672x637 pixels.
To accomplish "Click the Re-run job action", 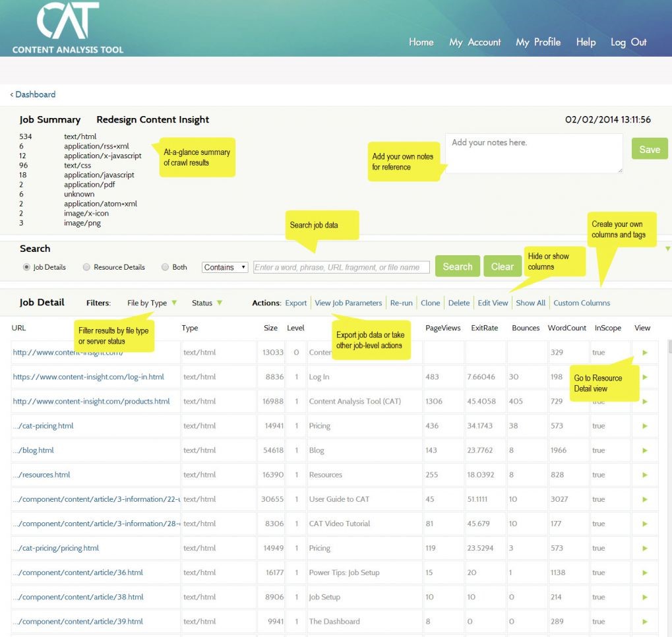I will click(401, 303).
